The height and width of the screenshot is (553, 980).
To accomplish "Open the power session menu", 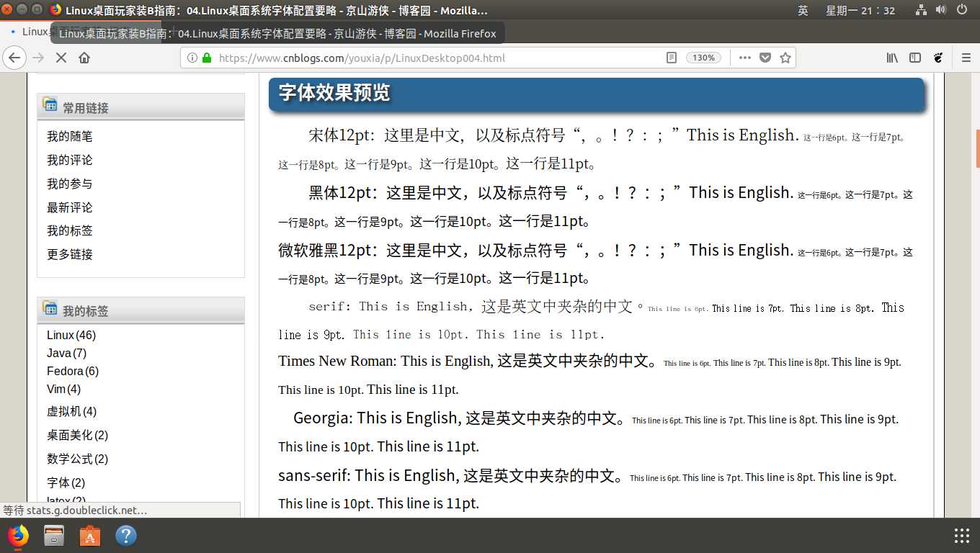I will tap(963, 10).
